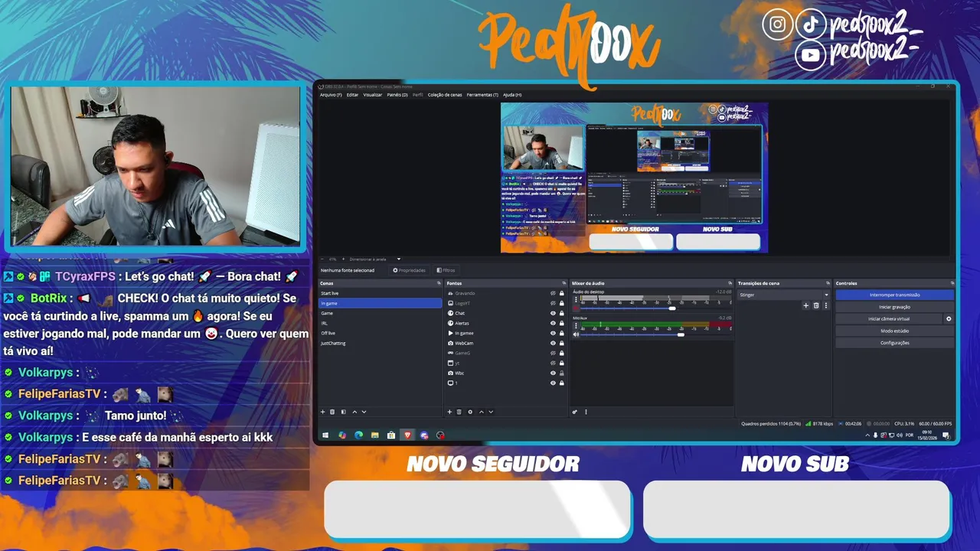Open the Instagram icon in stream overlay

pos(776,24)
